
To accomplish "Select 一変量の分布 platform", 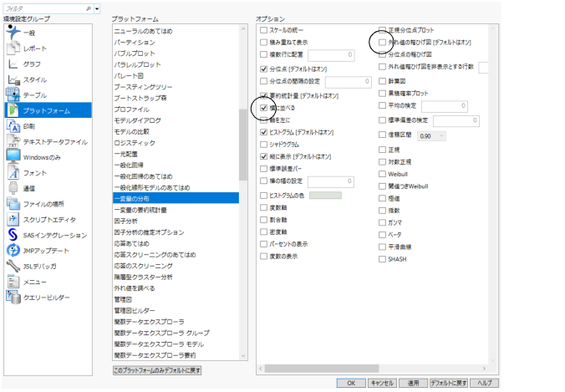I will point(176,199).
